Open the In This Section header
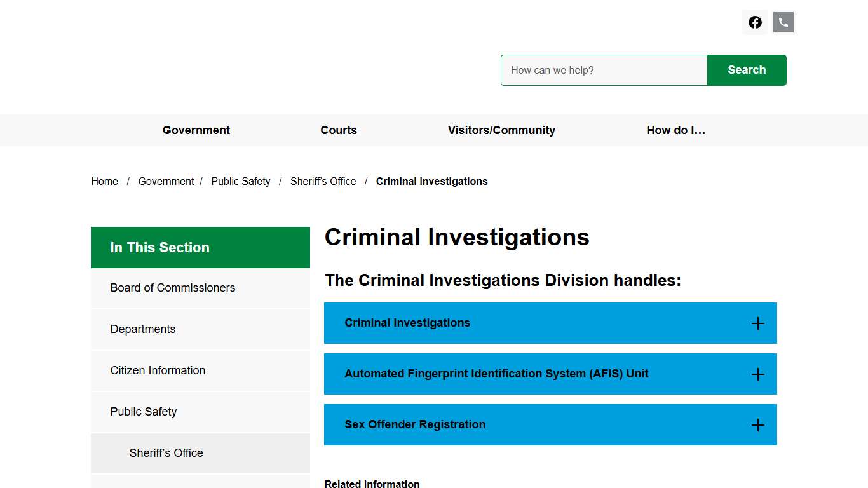Image resolution: width=868 pixels, height=488 pixels. pos(160,247)
